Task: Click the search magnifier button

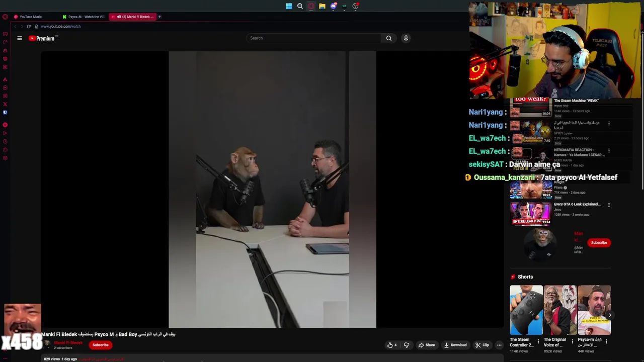Action: tap(388, 38)
